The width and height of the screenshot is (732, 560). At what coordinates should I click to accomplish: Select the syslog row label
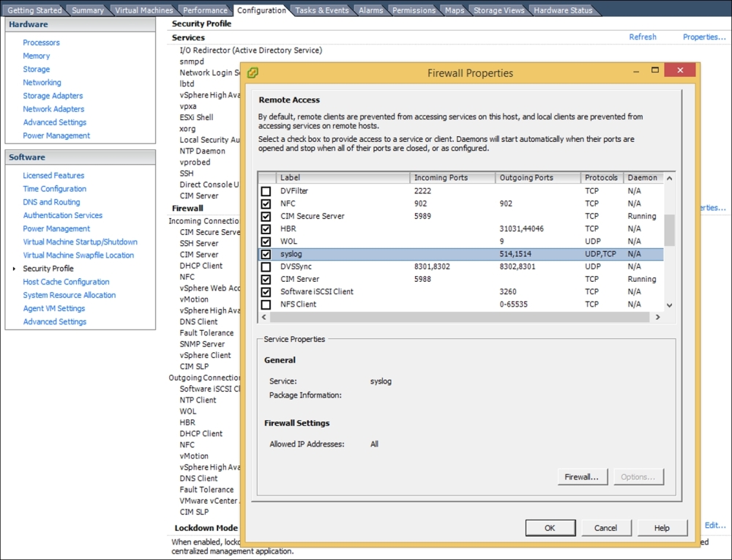pyautogui.click(x=291, y=254)
